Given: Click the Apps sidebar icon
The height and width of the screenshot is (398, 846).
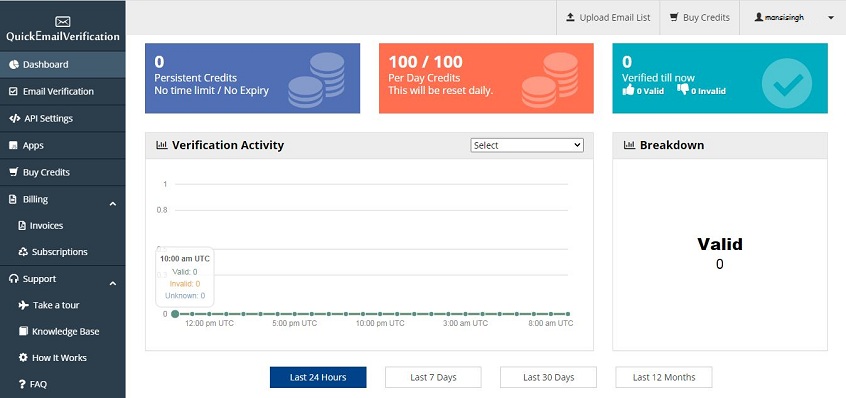Looking at the screenshot, I should 13,146.
